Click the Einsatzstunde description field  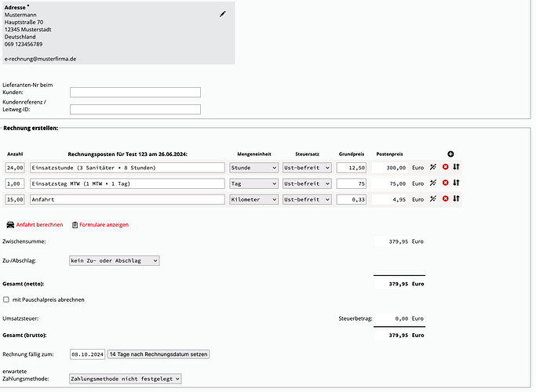tap(127, 168)
